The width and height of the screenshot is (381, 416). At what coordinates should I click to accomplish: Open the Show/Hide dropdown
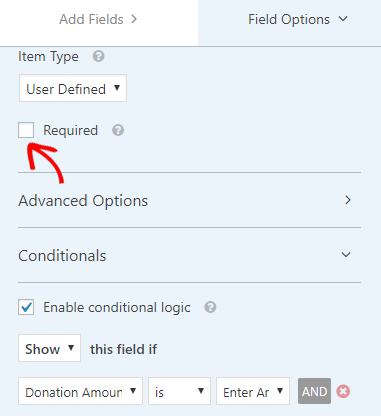tap(50, 348)
